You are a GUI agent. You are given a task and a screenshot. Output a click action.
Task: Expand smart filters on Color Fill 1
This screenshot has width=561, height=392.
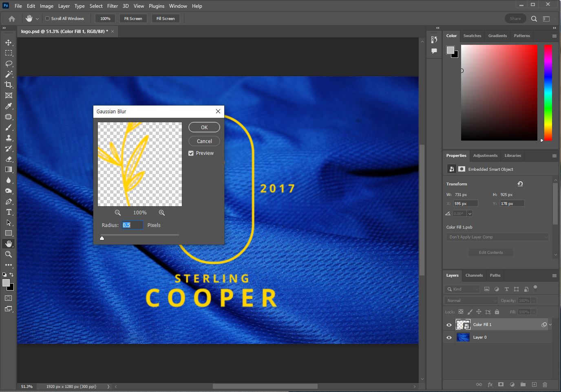[550, 325]
